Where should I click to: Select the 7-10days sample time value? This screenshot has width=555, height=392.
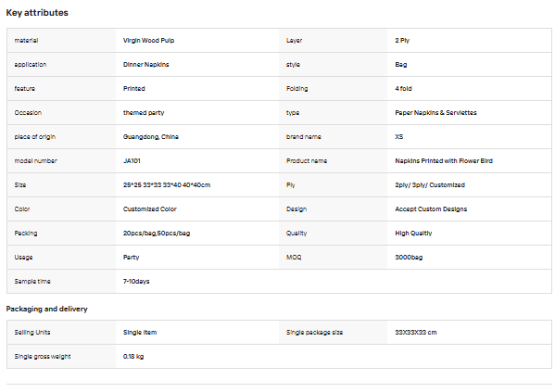136,281
